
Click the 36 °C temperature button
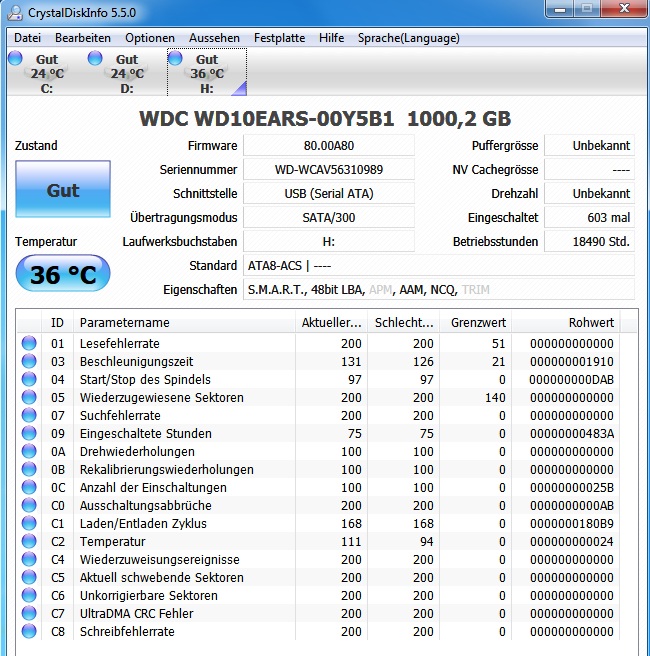pyautogui.click(x=63, y=273)
